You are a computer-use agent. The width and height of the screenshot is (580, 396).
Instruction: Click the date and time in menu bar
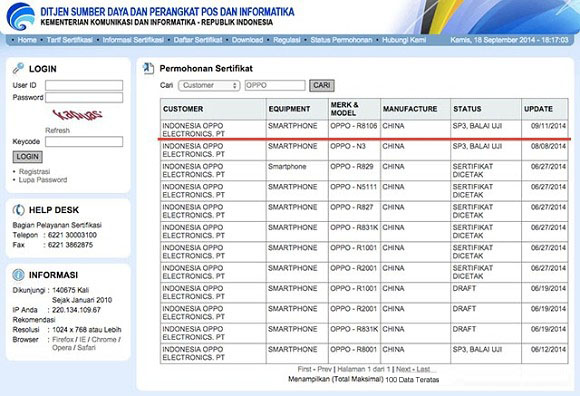(509, 40)
